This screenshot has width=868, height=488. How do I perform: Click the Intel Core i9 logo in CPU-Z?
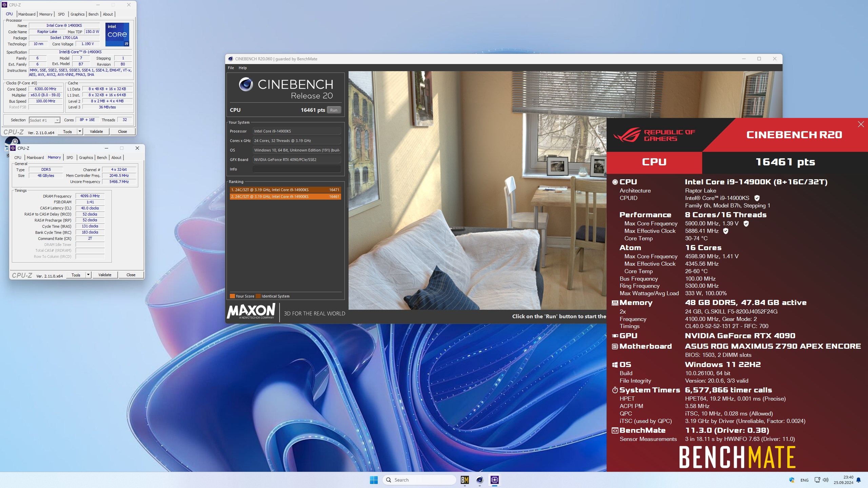(117, 35)
